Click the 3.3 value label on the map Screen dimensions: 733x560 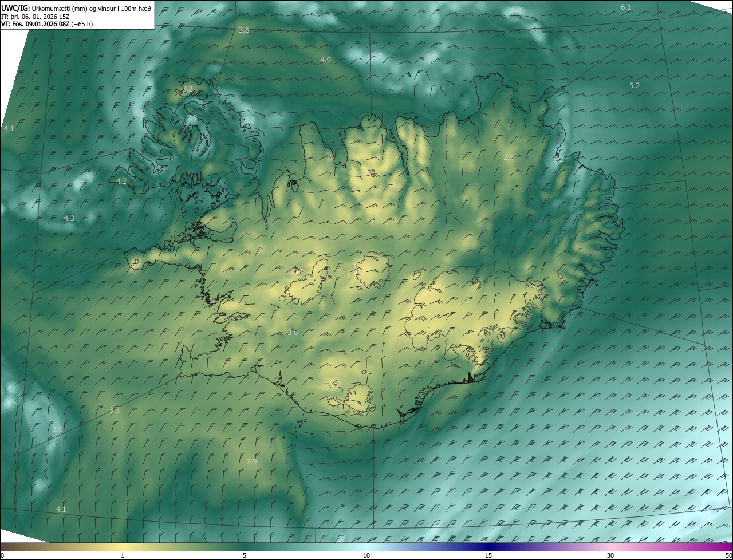(x=115, y=410)
